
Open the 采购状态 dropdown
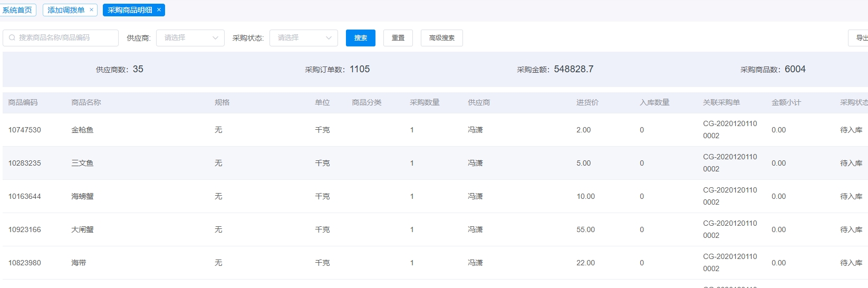(x=303, y=38)
